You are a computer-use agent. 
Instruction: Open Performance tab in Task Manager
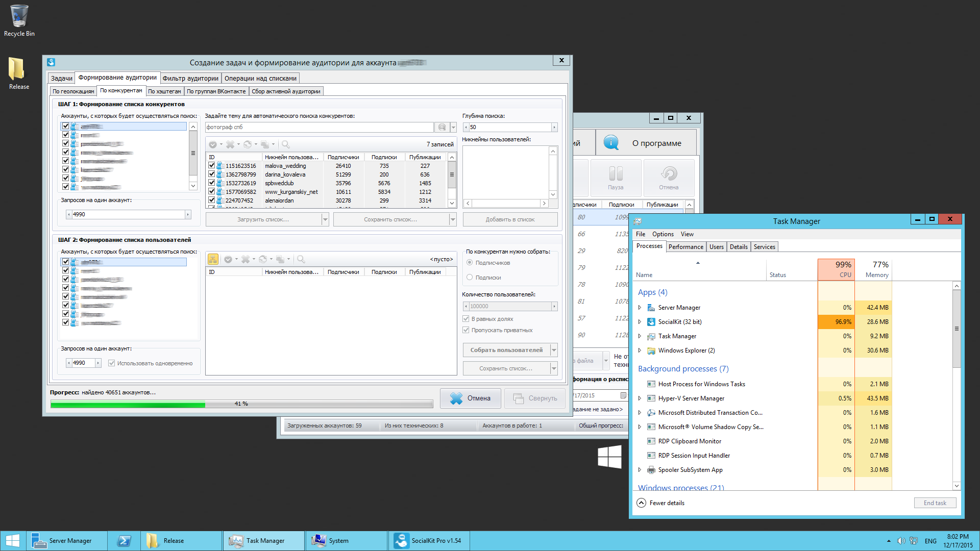pos(685,247)
